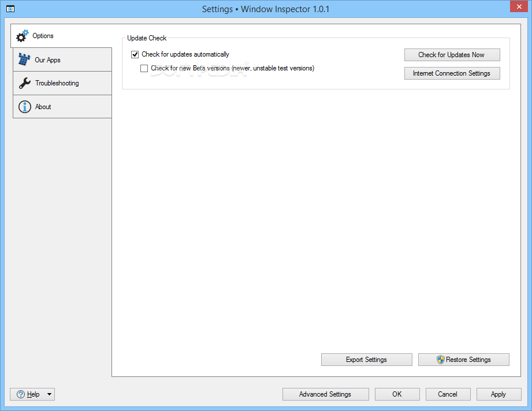
Task: Go to the About tab
Action: click(62, 107)
